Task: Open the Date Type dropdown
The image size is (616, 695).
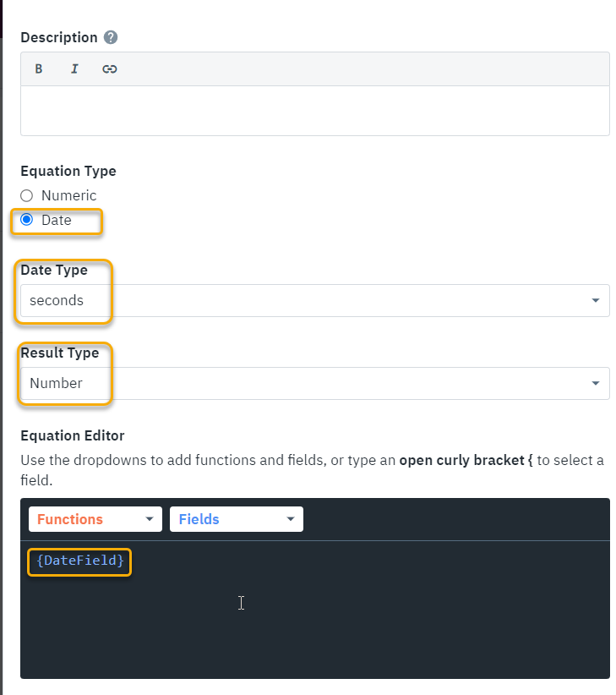Action: (x=314, y=300)
